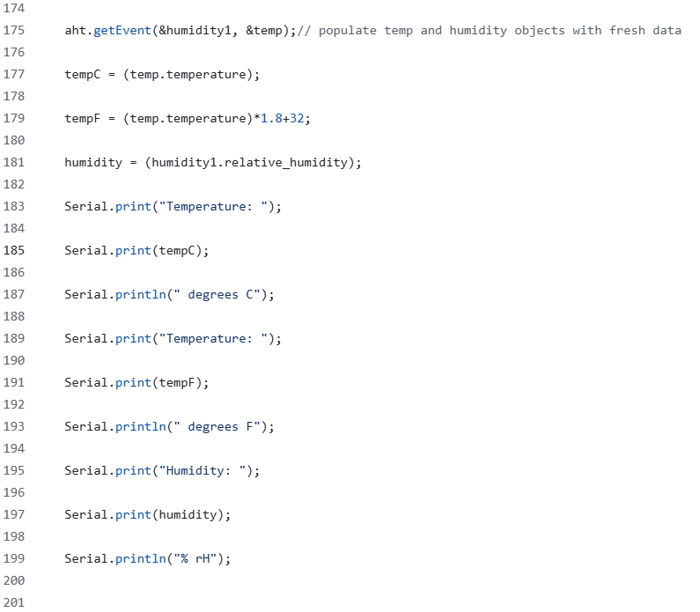Screen dimensions: 700x612
Task: Select line number 181 in the gutter
Action: tap(14, 162)
